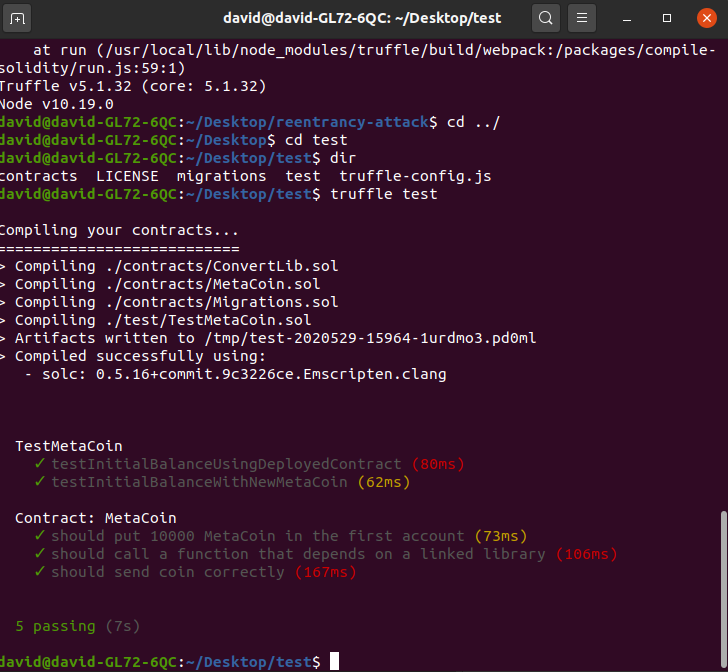Viewport: 728px width, 672px height.
Task: Click checkmark beside testInitialBalanceUsingDeployedContract
Action: click(x=39, y=464)
